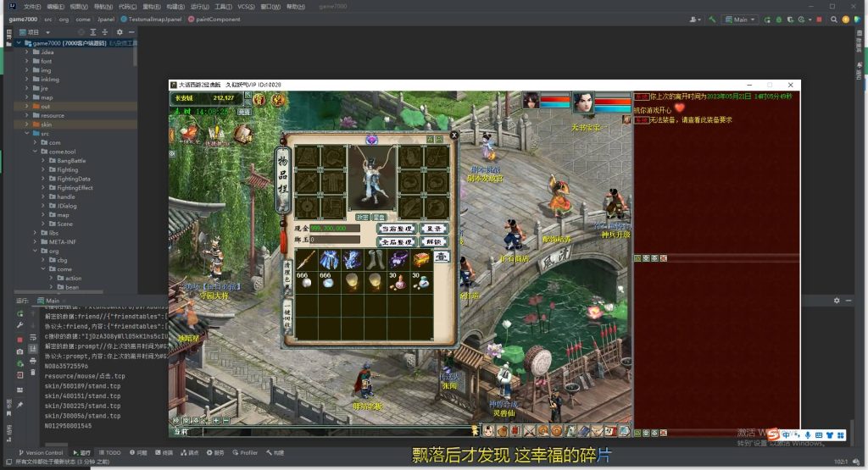Select the FightingEffect folder in project tree

point(75,187)
